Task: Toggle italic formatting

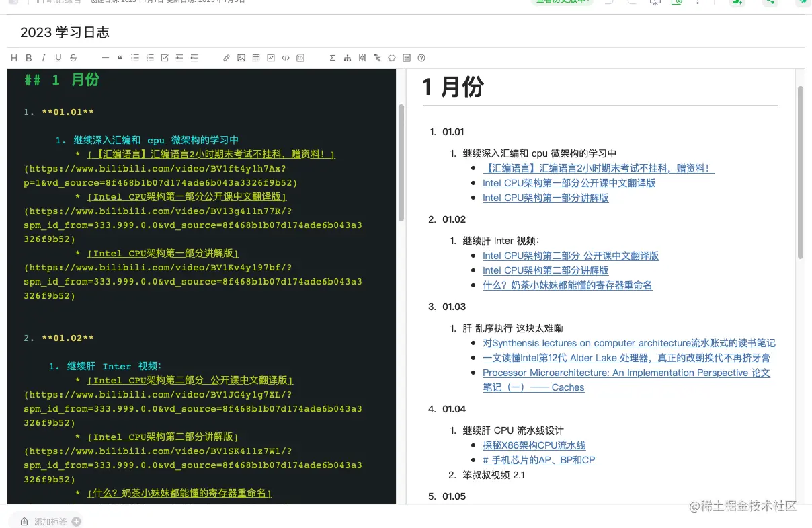Action: coord(44,58)
